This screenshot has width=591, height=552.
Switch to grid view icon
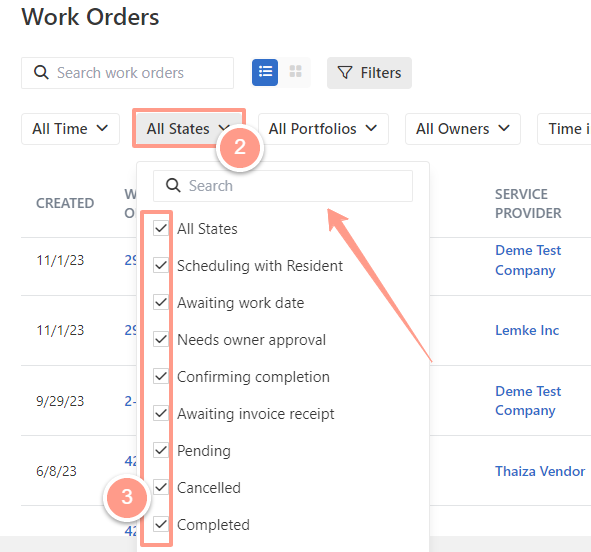pyautogui.click(x=296, y=72)
